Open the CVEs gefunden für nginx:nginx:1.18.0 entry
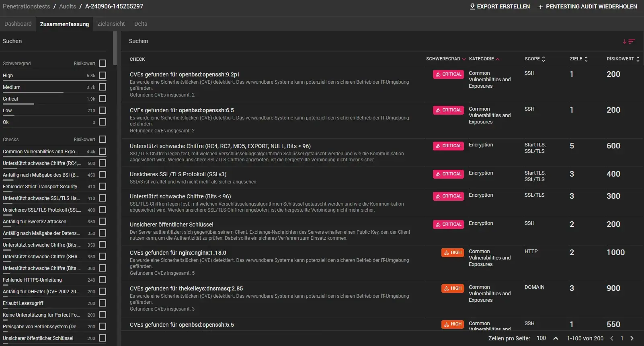Screen dimensions: 644x346 pos(178,253)
